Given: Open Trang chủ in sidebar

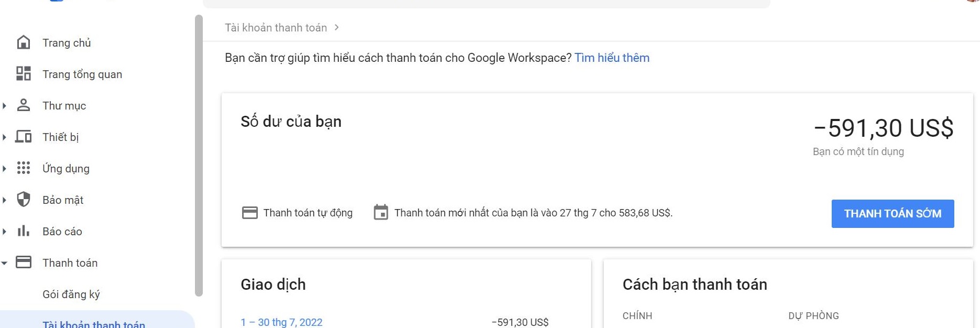Looking at the screenshot, I should tap(67, 43).
